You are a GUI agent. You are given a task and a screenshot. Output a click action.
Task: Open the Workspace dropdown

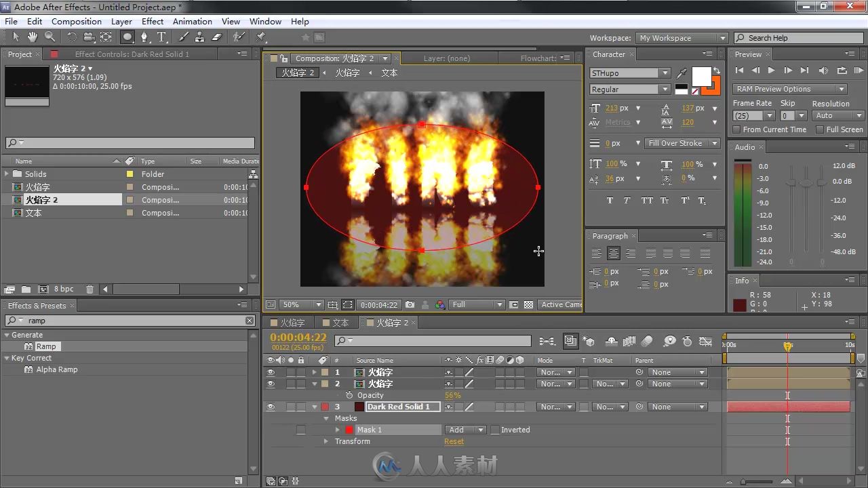point(682,38)
